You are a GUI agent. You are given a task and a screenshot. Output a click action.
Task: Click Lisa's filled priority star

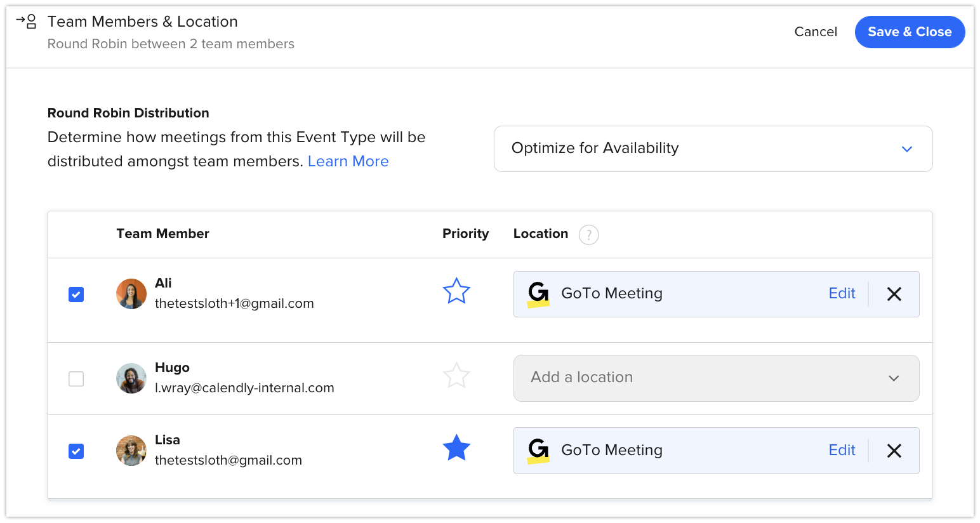(x=456, y=449)
